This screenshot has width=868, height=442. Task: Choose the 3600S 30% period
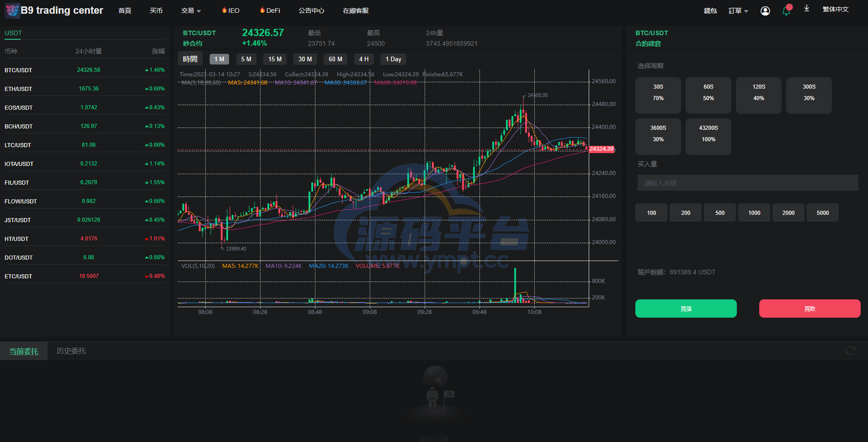pos(658,137)
